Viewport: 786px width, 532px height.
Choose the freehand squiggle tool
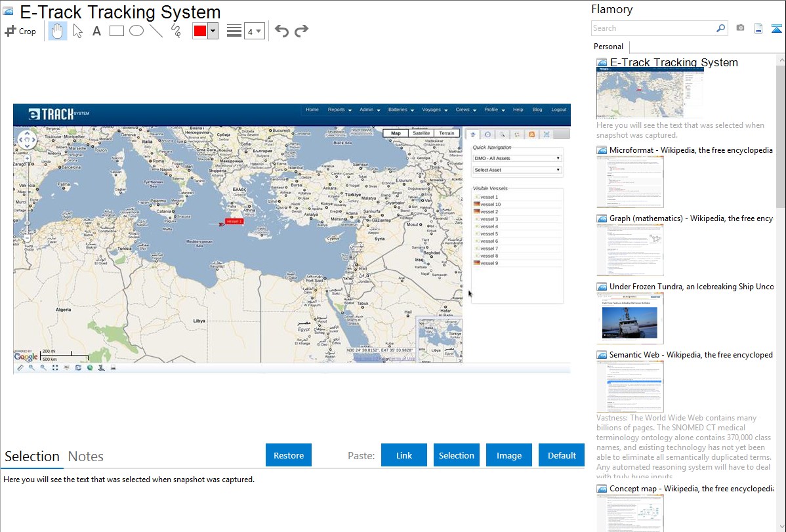[176, 31]
